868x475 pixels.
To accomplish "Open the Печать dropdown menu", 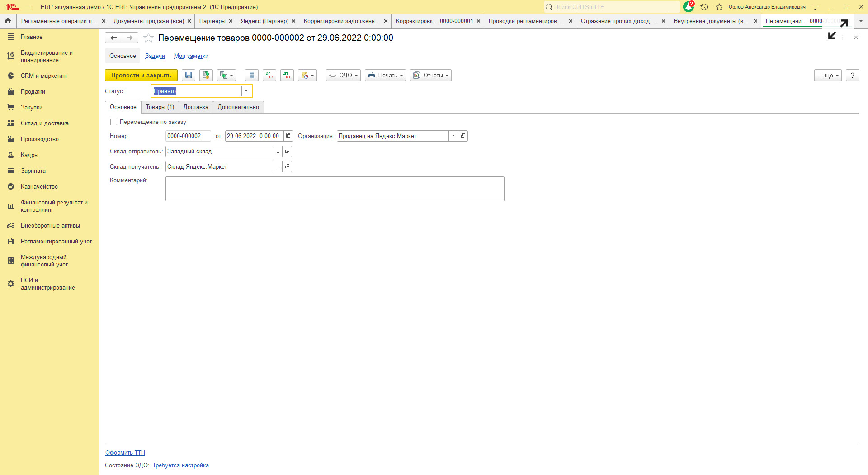I will tap(385, 76).
